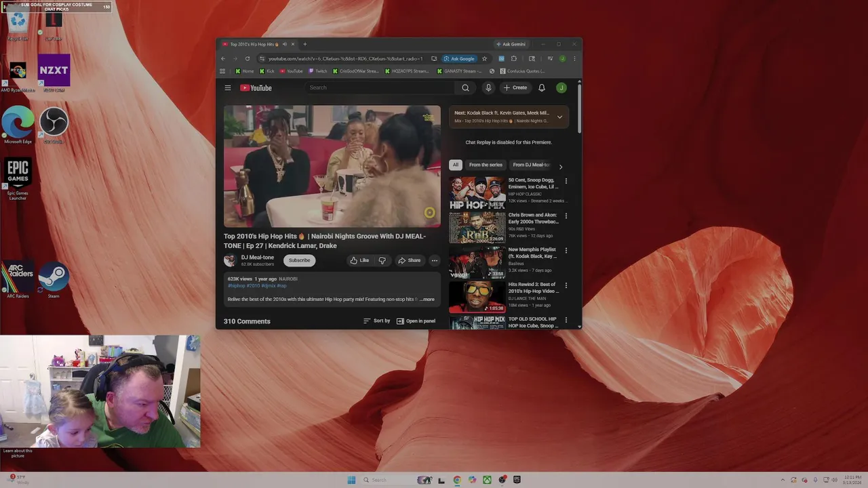The width and height of the screenshot is (868, 488).
Task: Go to the YouTube home logo
Action: tap(256, 87)
